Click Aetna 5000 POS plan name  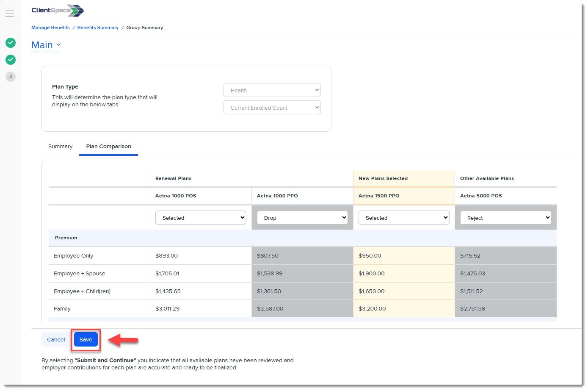[481, 196]
